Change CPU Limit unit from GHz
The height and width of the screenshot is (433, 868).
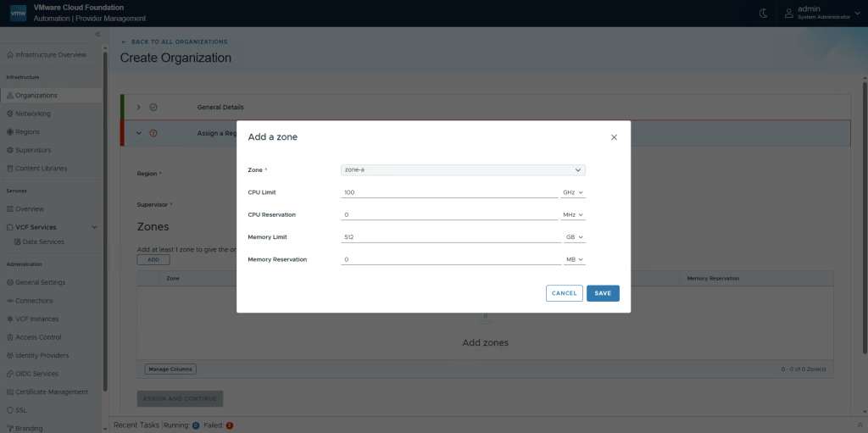pyautogui.click(x=574, y=192)
